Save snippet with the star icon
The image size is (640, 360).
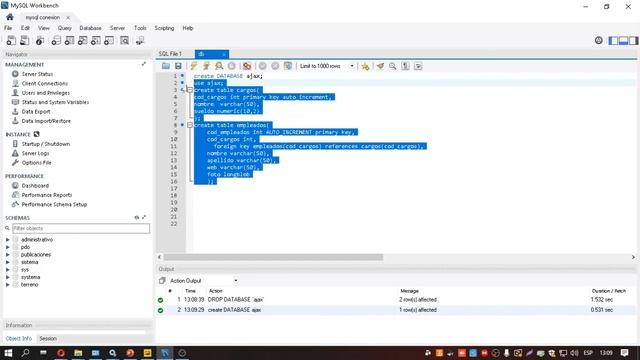(x=365, y=66)
